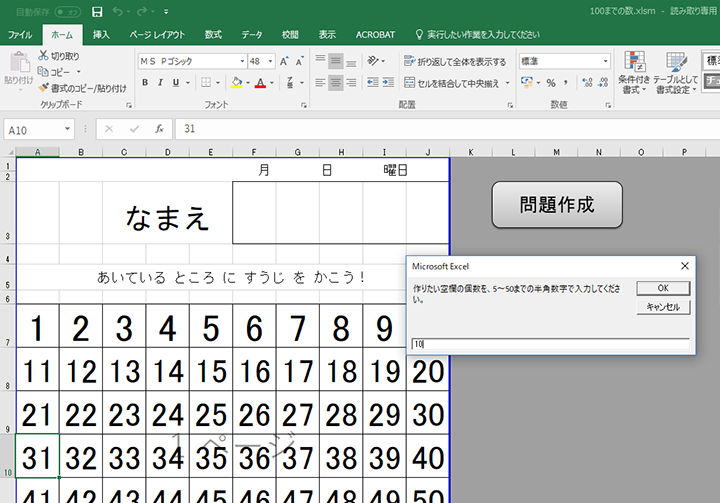The height and width of the screenshot is (503, 720).
Task: Select align right icon
Action: 351,83
